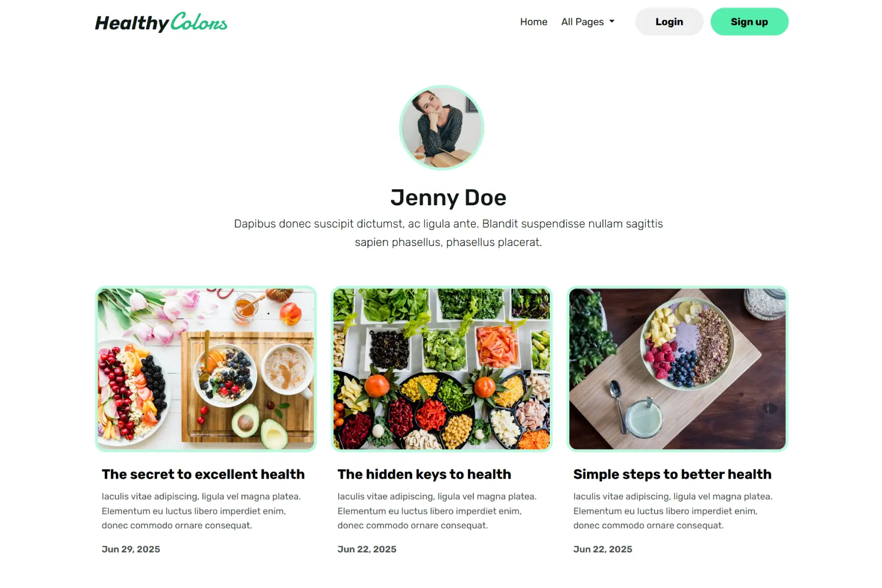The width and height of the screenshot is (882, 588).
Task: Open the smoothie bowl on board thumbnail
Action: (677, 368)
